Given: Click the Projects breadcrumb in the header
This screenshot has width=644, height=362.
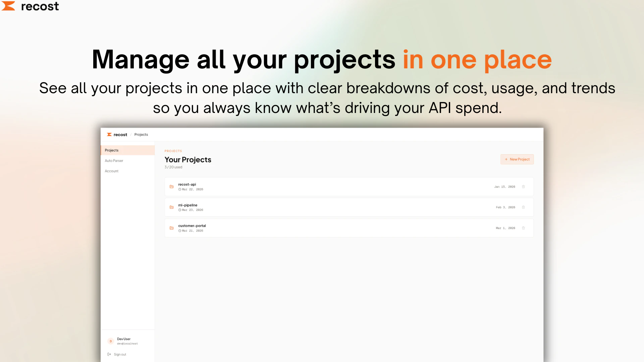Looking at the screenshot, I should pos(141,134).
